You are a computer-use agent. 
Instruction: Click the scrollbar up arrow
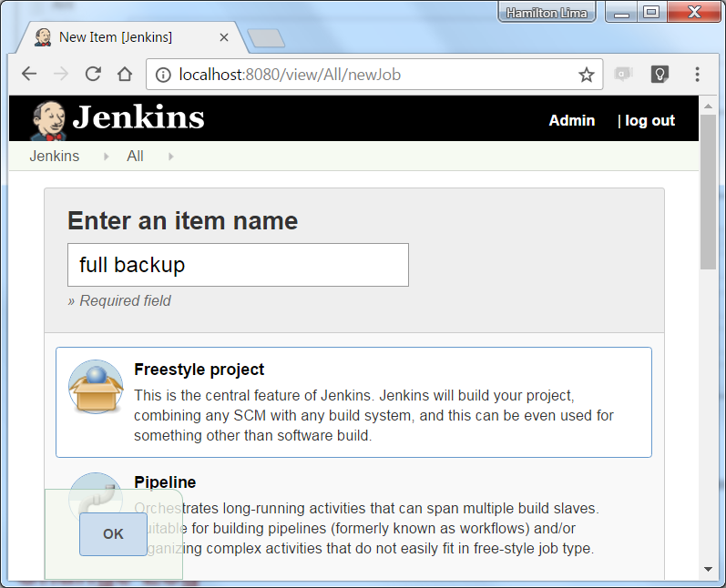click(x=708, y=106)
